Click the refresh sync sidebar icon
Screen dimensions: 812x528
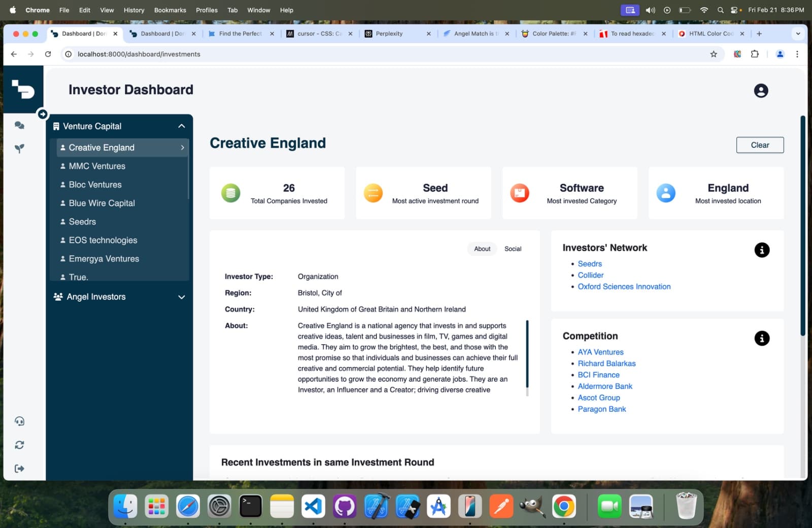[x=19, y=445]
